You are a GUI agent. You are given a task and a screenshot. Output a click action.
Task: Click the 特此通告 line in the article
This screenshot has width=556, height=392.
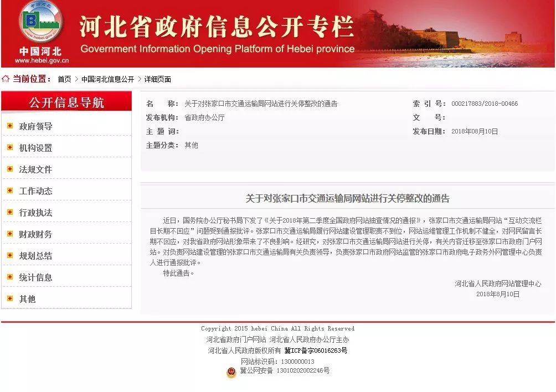pyautogui.click(x=178, y=274)
